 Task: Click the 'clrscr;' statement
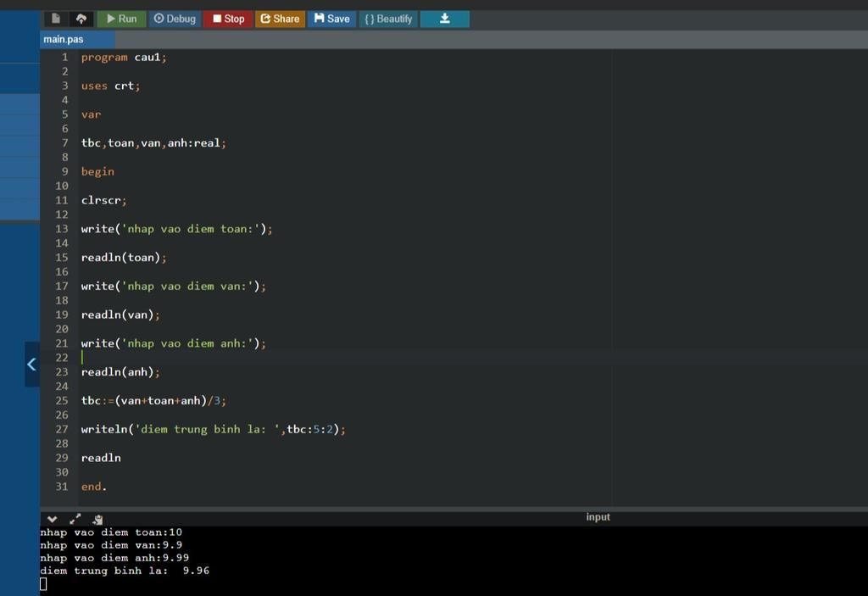(x=104, y=201)
